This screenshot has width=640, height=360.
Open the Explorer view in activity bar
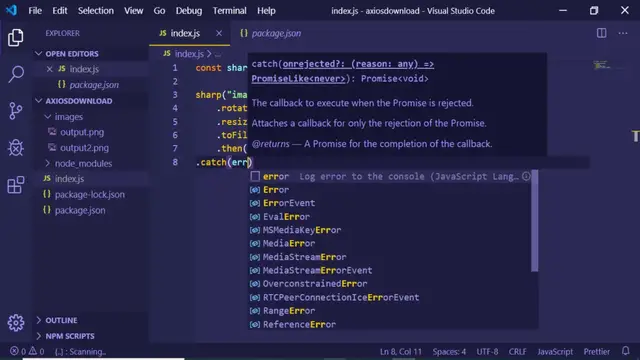(x=16, y=38)
